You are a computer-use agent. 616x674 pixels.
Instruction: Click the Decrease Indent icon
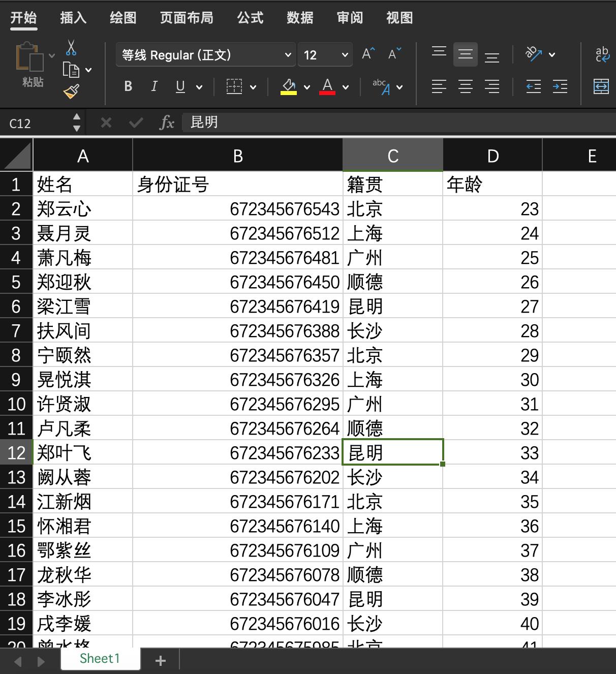533,86
